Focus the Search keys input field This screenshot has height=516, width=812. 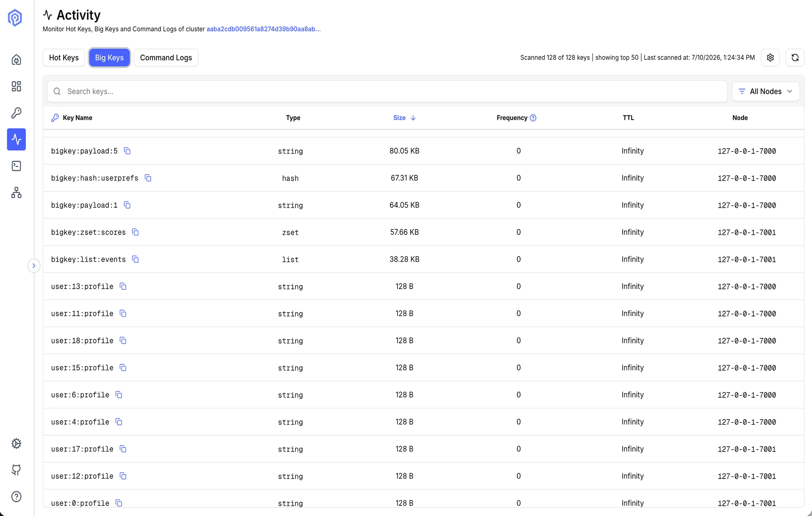point(387,91)
